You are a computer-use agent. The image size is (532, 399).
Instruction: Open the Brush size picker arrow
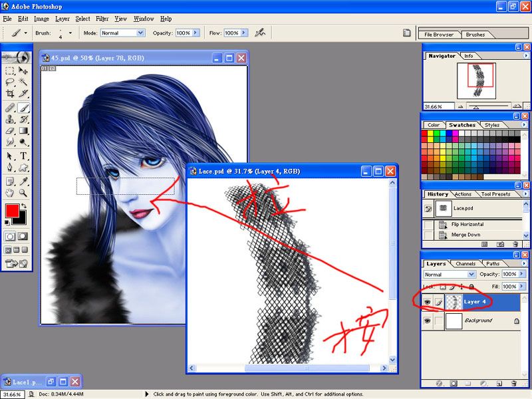70,33
